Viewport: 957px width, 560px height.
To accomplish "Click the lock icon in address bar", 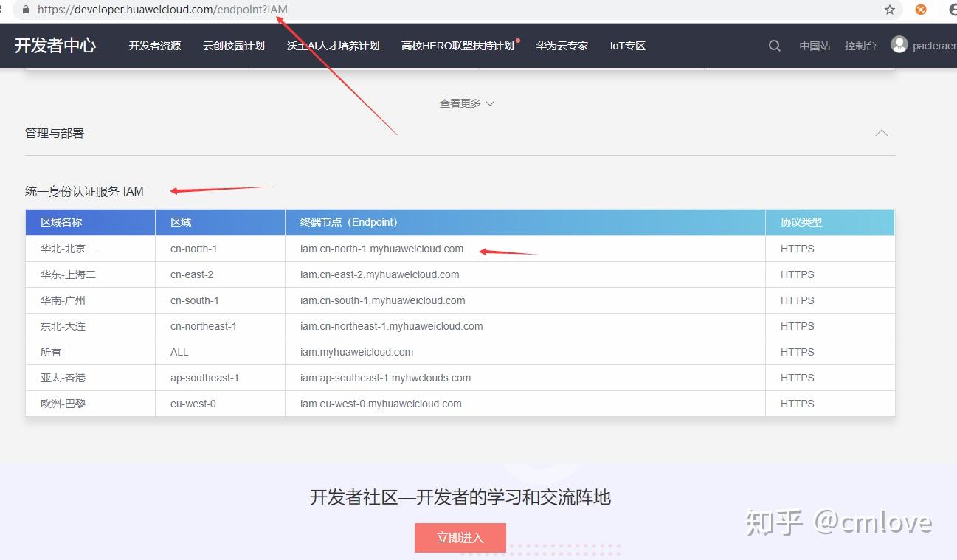I will 27,10.
